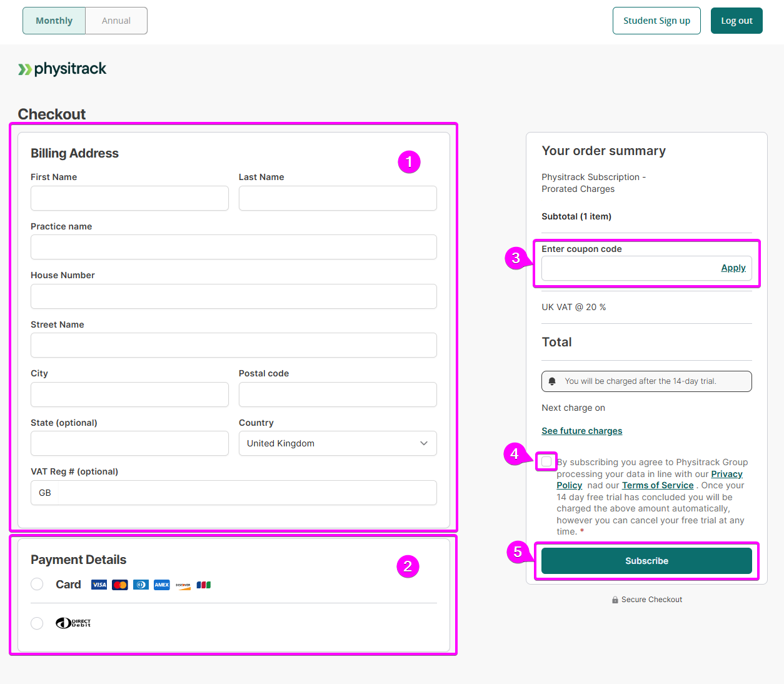Click the Direct Debit logo
The image size is (784, 684).
pos(73,623)
